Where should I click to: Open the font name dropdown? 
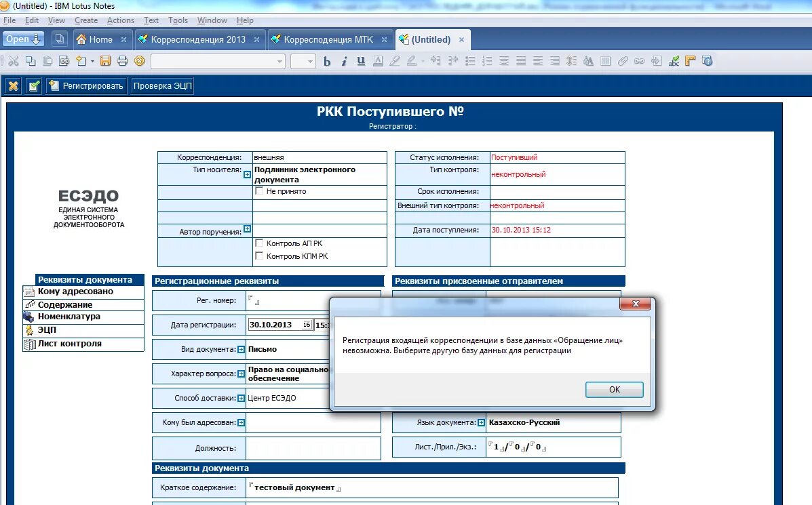coord(279,61)
